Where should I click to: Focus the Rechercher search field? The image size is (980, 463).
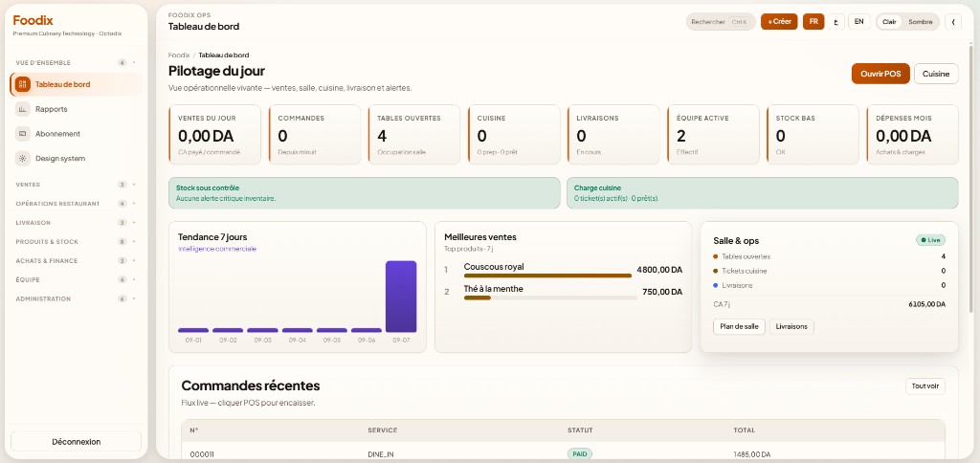click(721, 21)
